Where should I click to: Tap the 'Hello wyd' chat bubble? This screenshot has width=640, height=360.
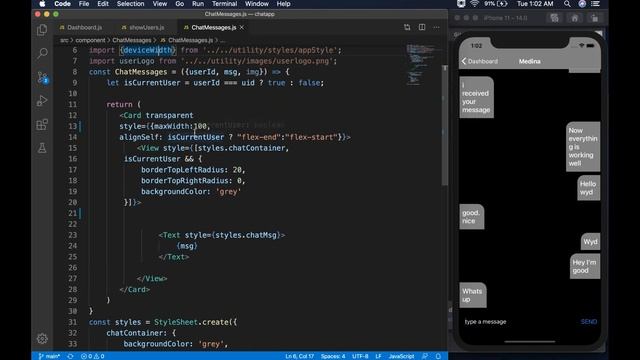coord(588,188)
